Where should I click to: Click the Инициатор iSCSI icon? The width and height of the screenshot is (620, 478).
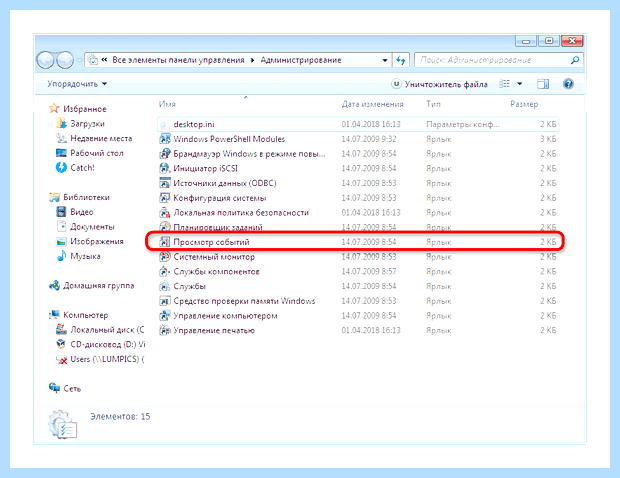point(164,168)
